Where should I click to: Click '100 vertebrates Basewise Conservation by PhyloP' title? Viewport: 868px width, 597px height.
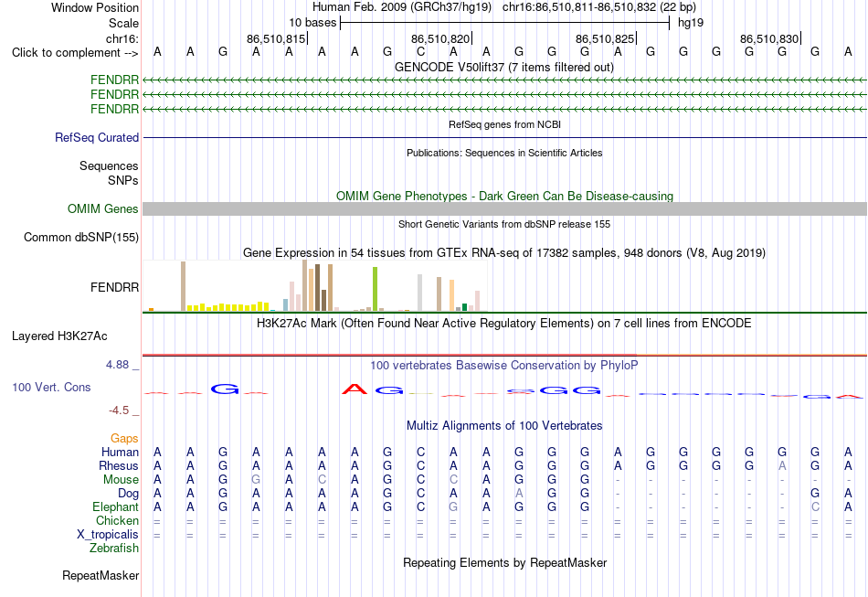(x=503, y=366)
